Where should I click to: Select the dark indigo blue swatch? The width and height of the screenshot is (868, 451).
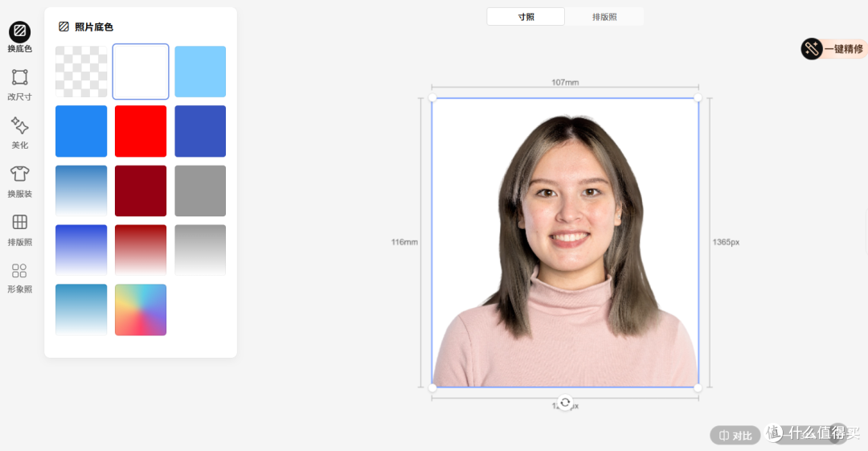[200, 131]
